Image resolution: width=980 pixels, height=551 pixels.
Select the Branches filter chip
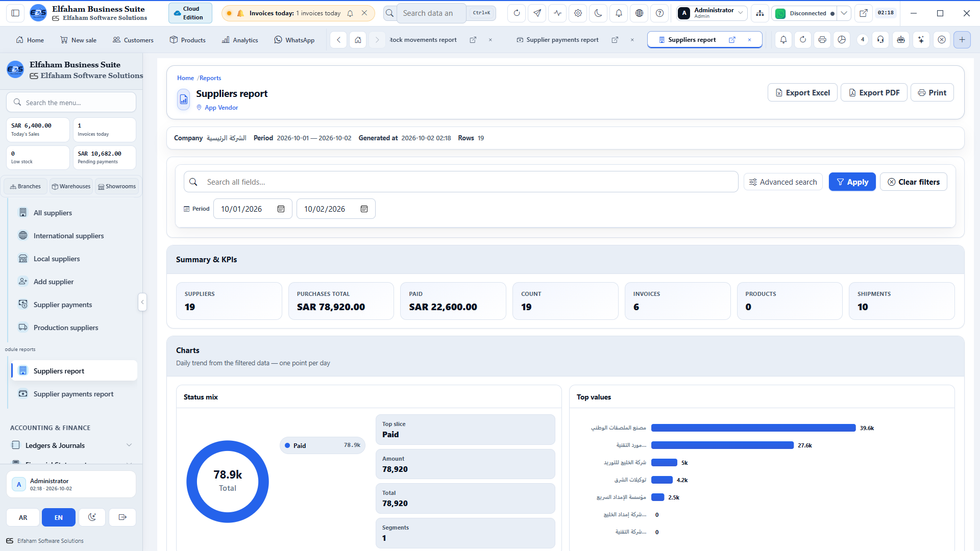point(26,187)
